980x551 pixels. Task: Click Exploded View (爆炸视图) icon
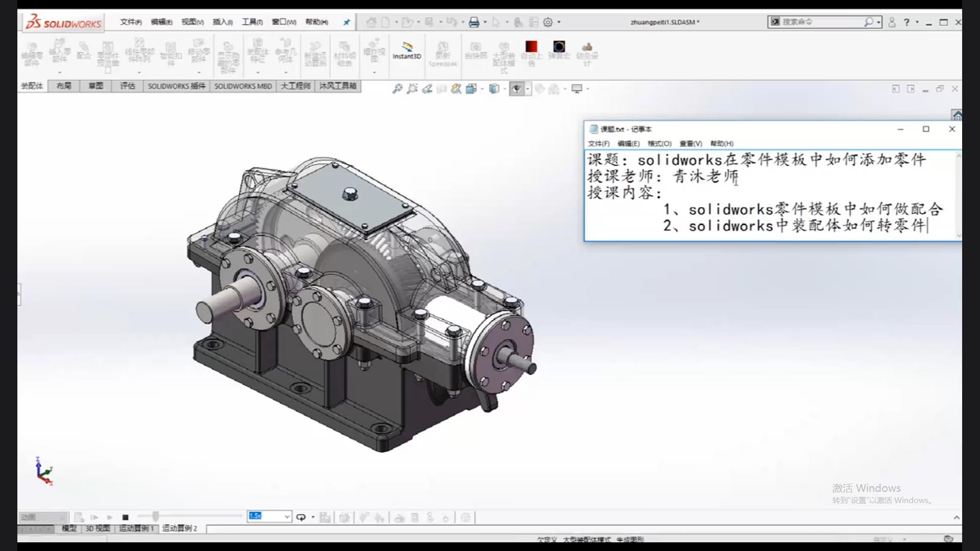374,50
